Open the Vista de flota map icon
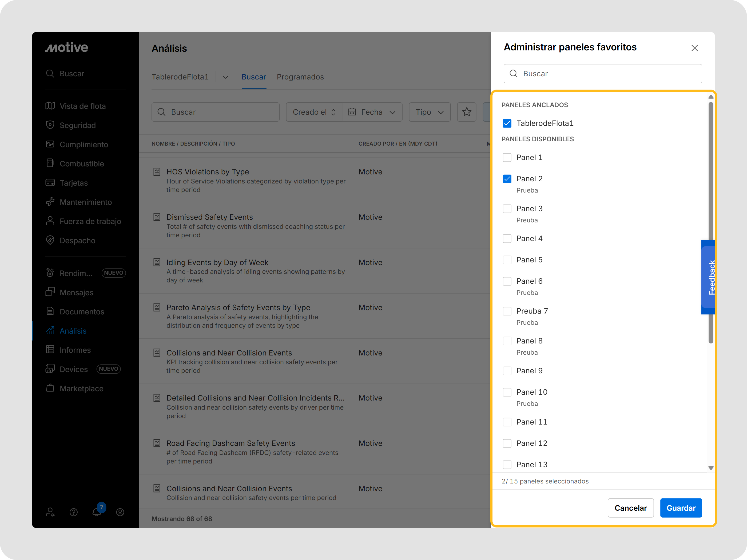The width and height of the screenshot is (747, 560). click(x=50, y=106)
